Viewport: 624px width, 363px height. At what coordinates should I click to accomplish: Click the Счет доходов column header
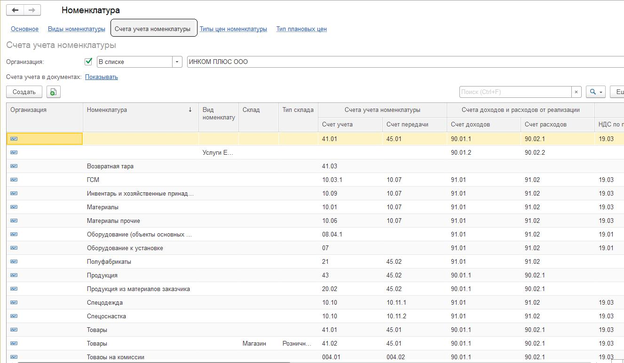pos(484,125)
